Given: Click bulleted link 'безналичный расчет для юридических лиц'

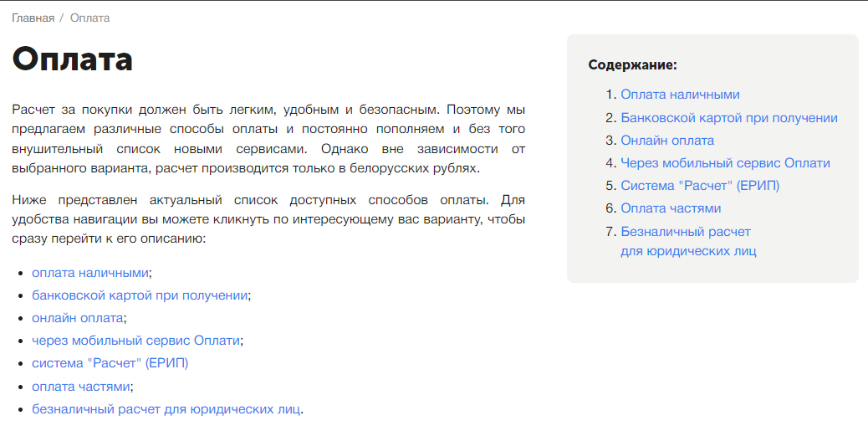Looking at the screenshot, I should [166, 409].
